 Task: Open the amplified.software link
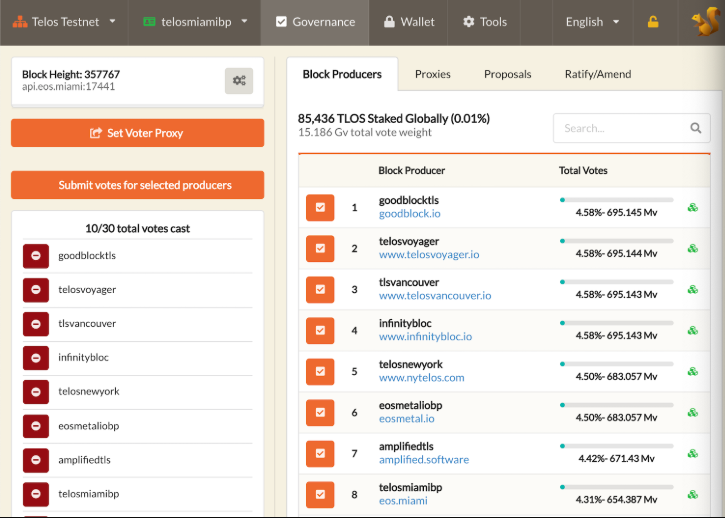(x=424, y=460)
